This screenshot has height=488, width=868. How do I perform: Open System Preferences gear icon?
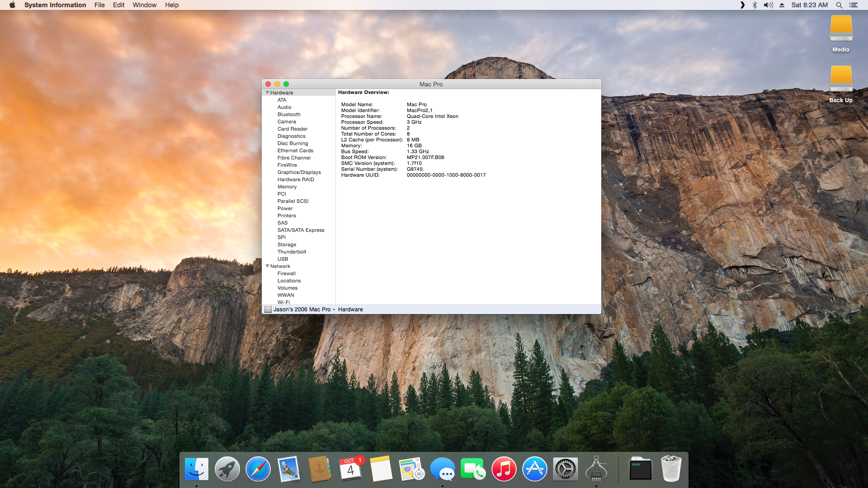click(x=565, y=469)
